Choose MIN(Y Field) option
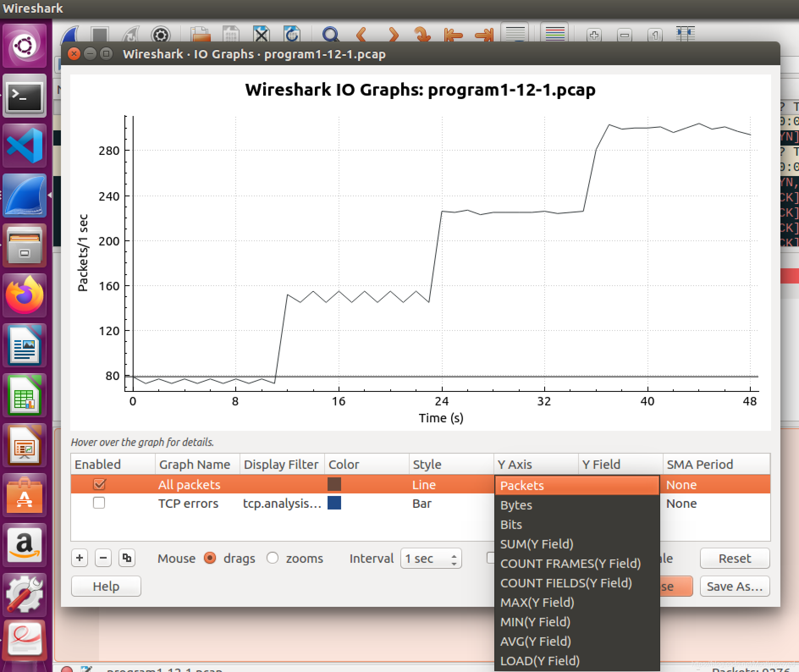This screenshot has width=799, height=672. pyautogui.click(x=577, y=622)
